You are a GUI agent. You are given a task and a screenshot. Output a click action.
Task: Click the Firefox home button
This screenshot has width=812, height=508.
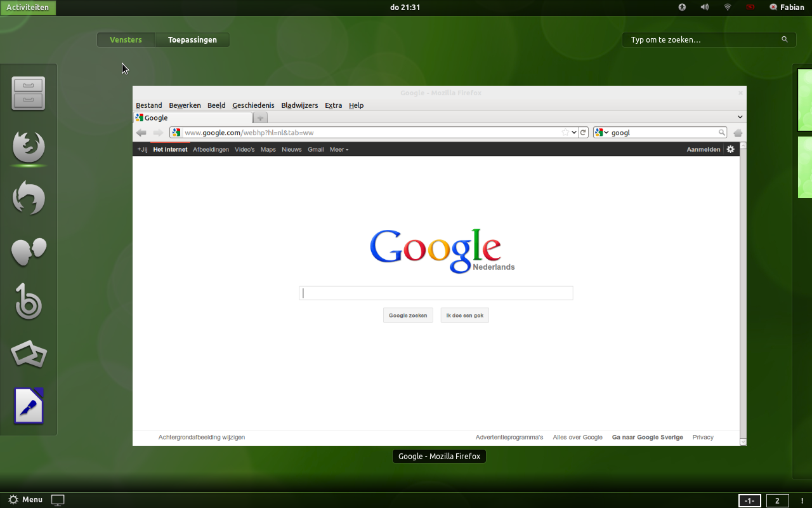[738, 133]
